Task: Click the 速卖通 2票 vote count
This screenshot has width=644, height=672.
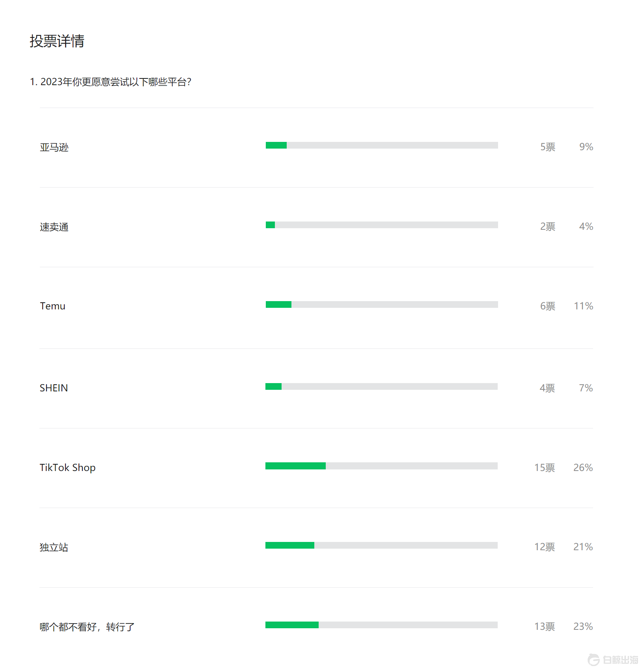Action: pos(547,227)
